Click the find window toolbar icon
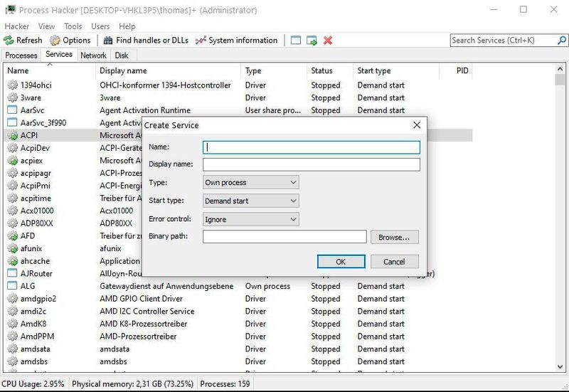 (296, 41)
